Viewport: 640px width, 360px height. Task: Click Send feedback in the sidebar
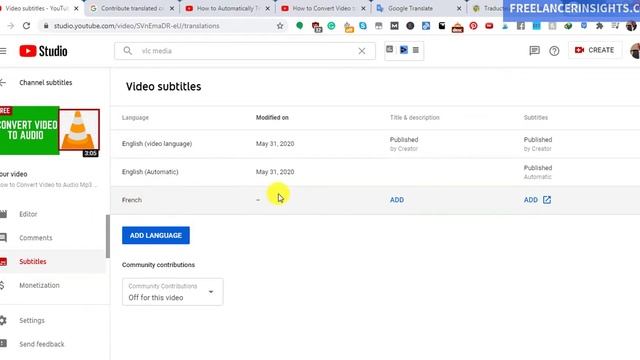[x=41, y=344]
